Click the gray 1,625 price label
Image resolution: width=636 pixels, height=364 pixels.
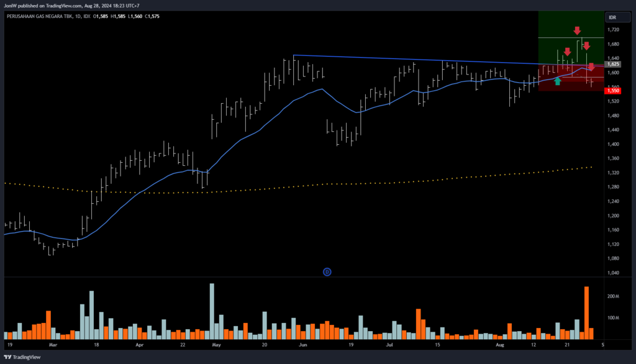click(x=613, y=64)
